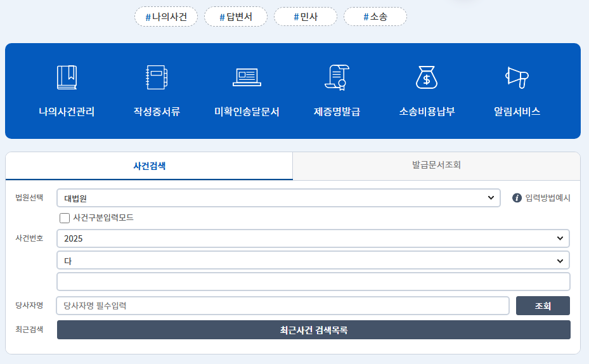Select the #소송 hashtag

pyautogui.click(x=375, y=16)
